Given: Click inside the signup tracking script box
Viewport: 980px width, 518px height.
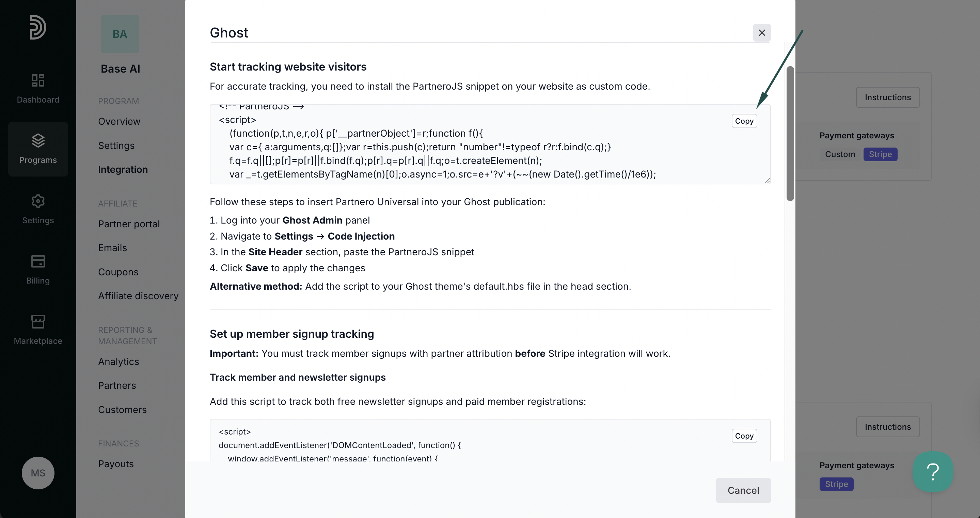Looking at the screenshot, I should pyautogui.click(x=490, y=440).
